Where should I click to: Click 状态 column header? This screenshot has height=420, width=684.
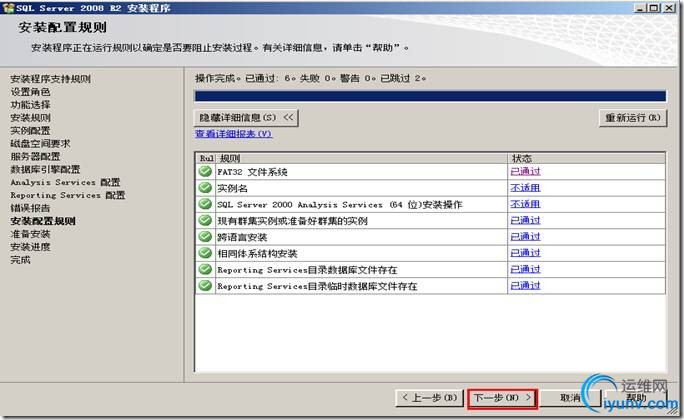coord(586,158)
